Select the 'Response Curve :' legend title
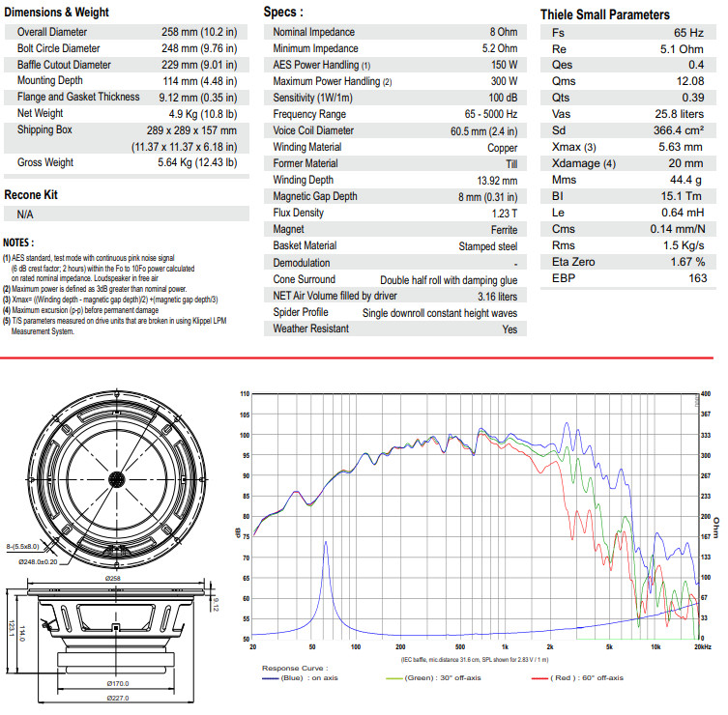 click(295, 669)
